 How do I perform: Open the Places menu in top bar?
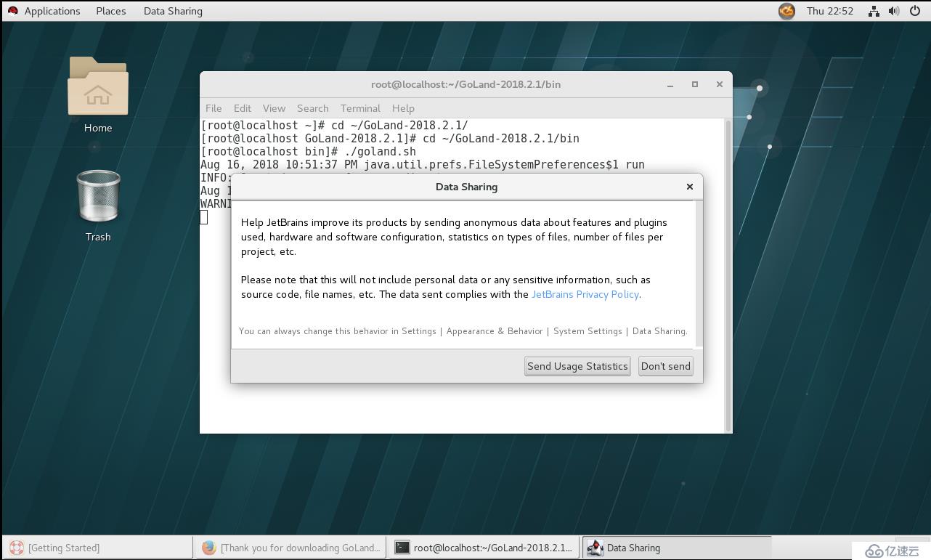(111, 11)
